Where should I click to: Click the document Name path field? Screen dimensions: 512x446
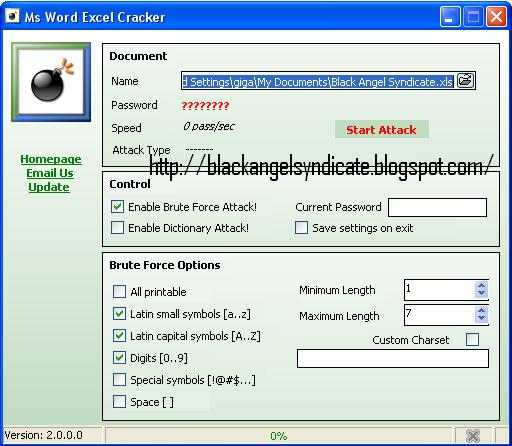[x=318, y=81]
